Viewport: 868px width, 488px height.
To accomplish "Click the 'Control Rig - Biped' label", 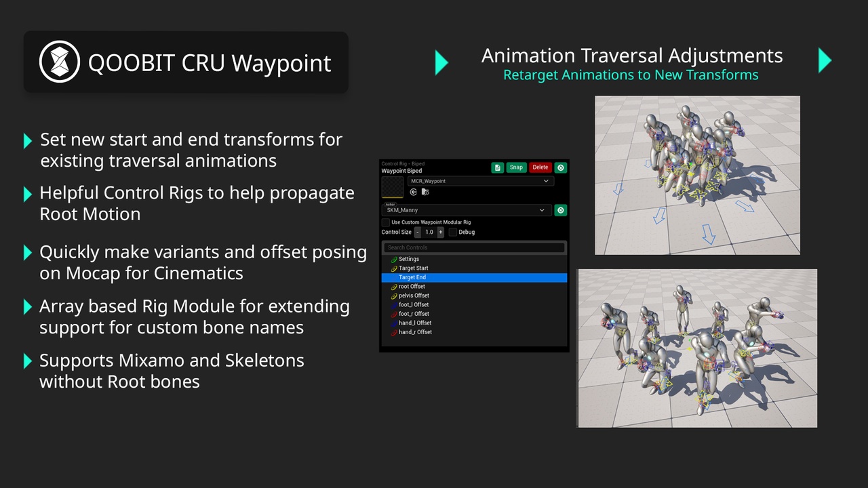I will 403,164.
